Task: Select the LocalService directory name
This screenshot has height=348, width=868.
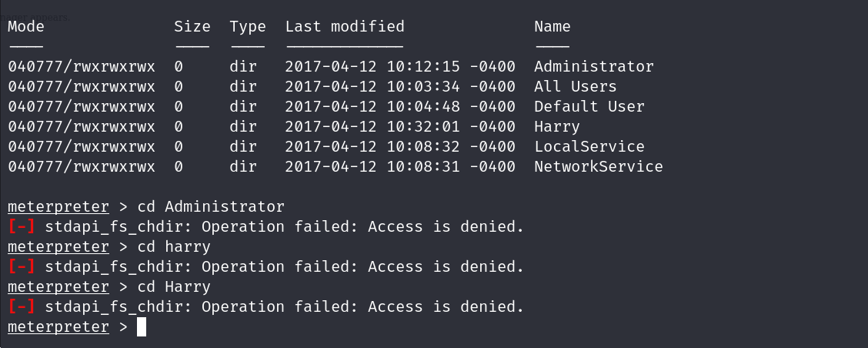Action: click(x=589, y=147)
